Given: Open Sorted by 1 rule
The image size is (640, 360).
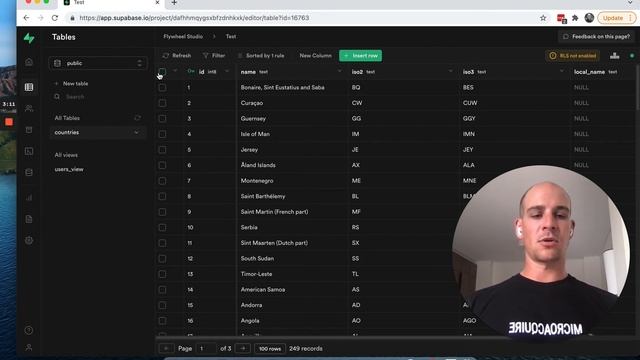Looking at the screenshot, I should coord(261,56).
